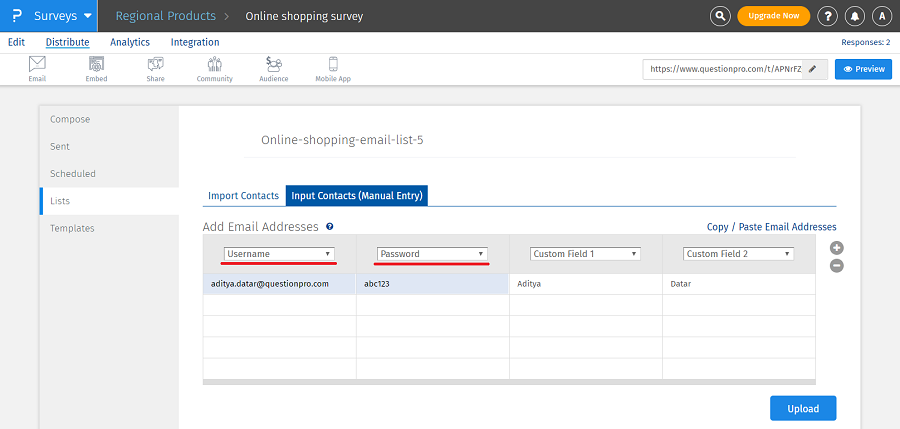The image size is (900, 429).
Task: Open the notifications bell icon
Action: [x=855, y=16]
